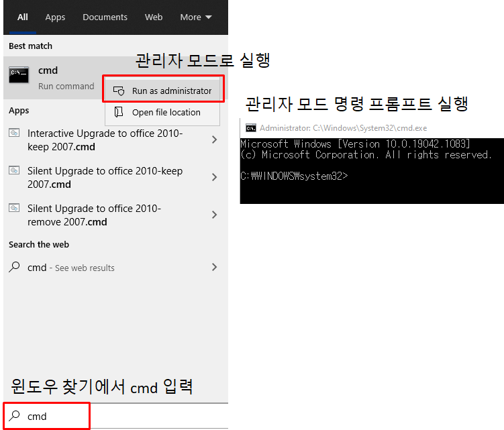Expand the cmd See web results arrow
The width and height of the screenshot is (504, 430).
click(x=214, y=267)
